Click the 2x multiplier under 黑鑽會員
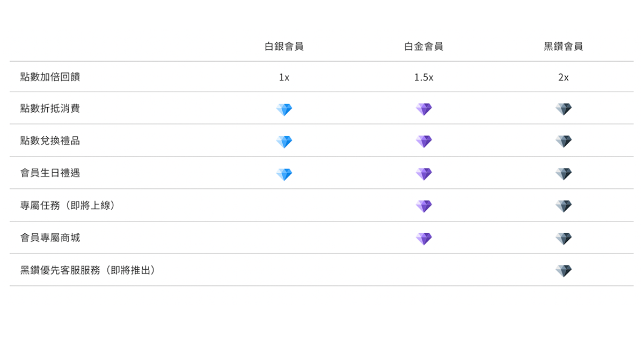644x340 pixels. coord(563,77)
